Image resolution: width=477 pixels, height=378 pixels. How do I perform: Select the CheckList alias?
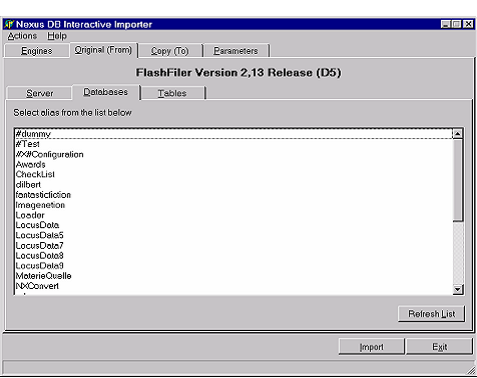click(x=234, y=174)
